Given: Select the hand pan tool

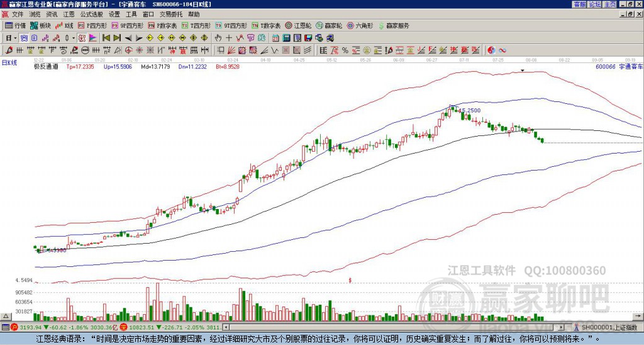Looking at the screenshot, I should tap(218, 38).
